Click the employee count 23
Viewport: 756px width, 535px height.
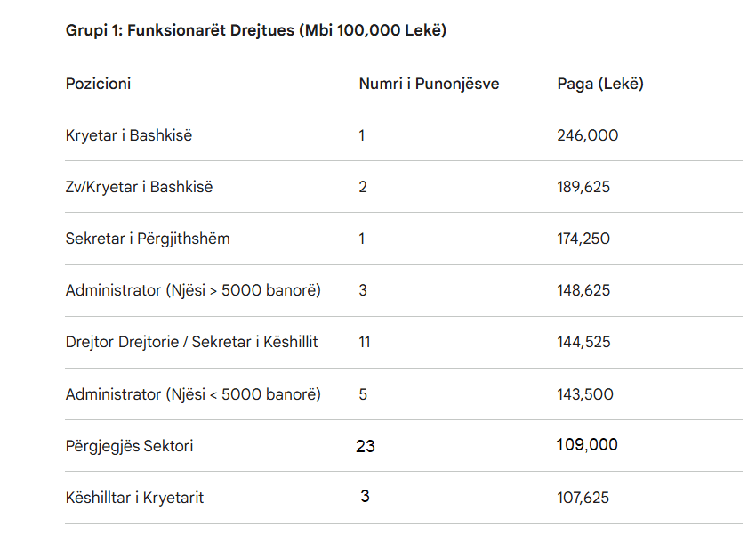[366, 446]
